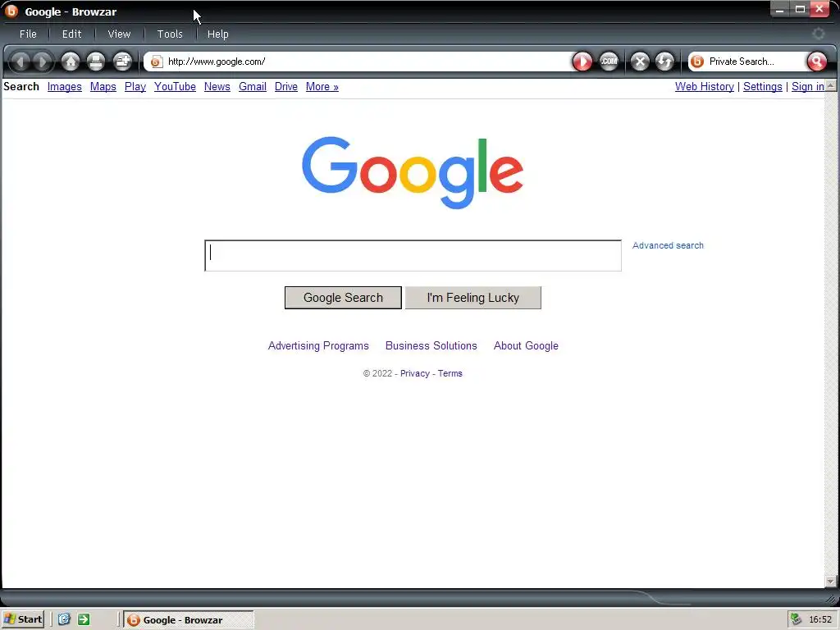The image size is (840, 630).
Task: Click the green arrow quick launch icon
Action: coord(84,620)
